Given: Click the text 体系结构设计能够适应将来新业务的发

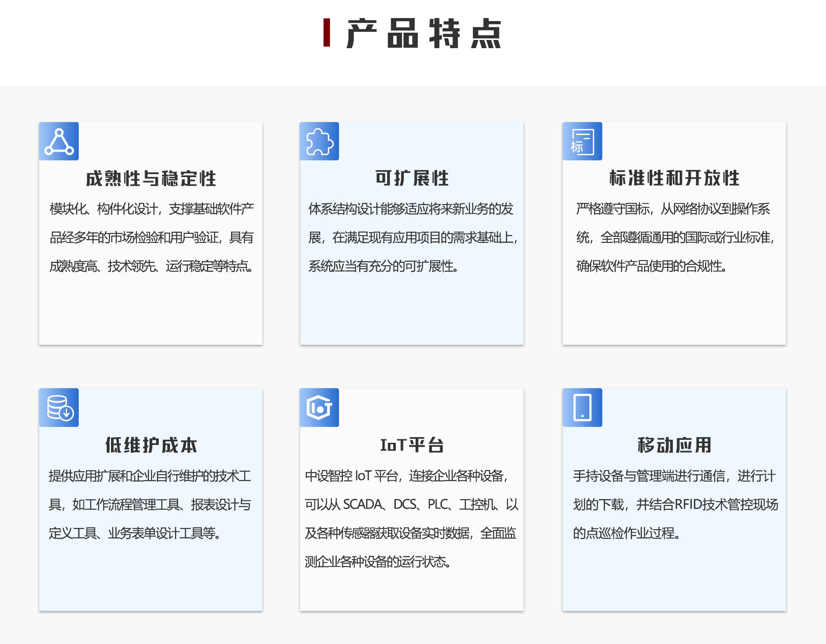Looking at the screenshot, I should 411,209.
